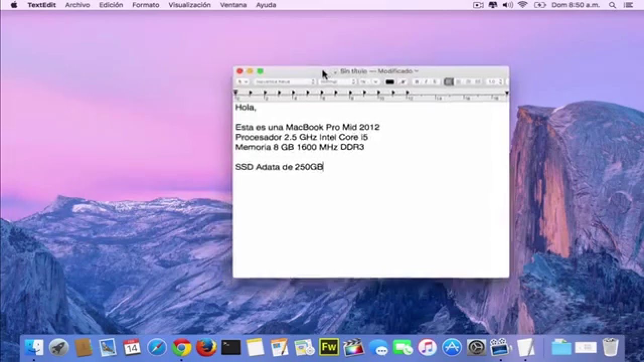Click the date and time display
This screenshot has height=362, width=644.
(x=576, y=5)
